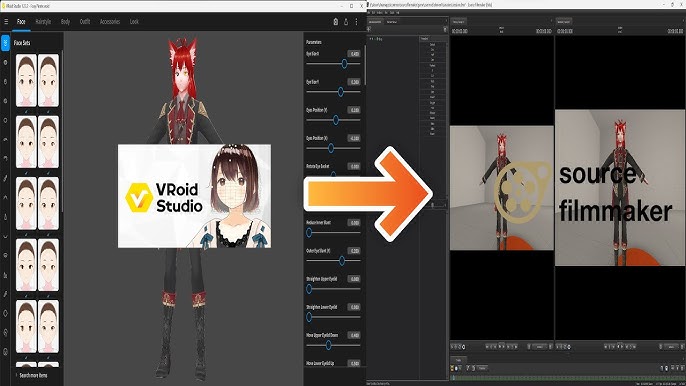Click the Move Upper Eyelid Down value field
The image size is (686, 386).
(354, 335)
